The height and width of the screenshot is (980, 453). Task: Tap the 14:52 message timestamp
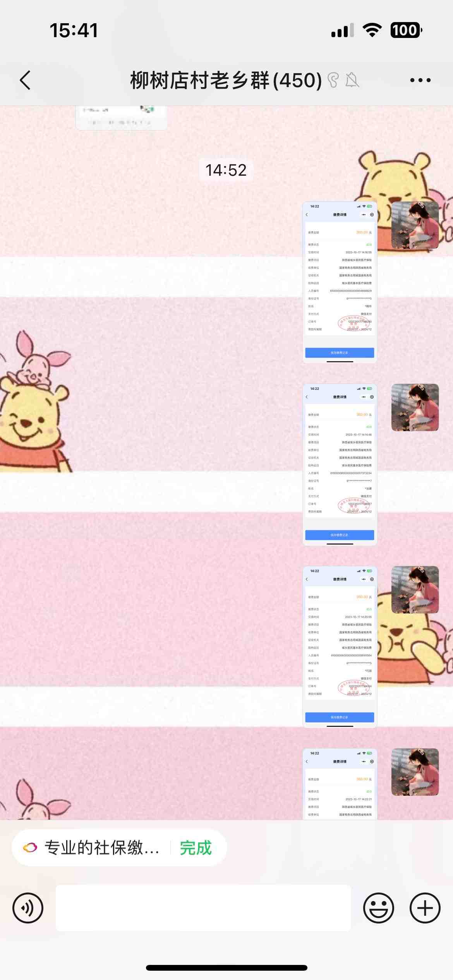tap(226, 170)
